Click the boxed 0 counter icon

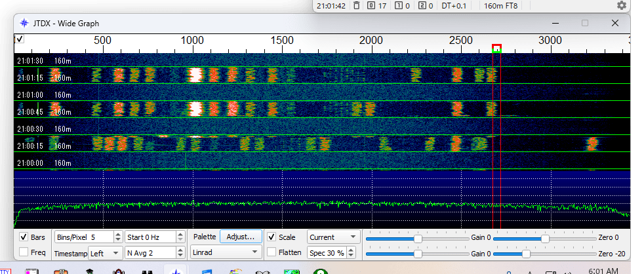tap(370, 6)
